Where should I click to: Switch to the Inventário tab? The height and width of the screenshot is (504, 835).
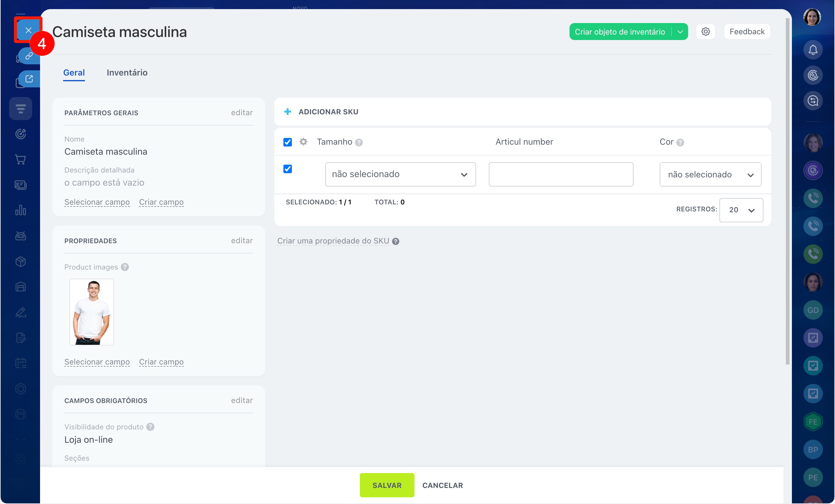(x=127, y=72)
